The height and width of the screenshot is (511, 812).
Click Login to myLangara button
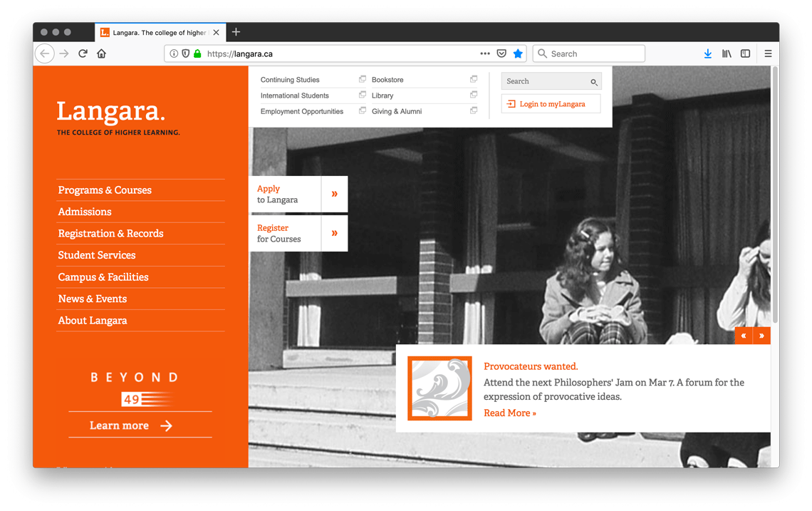(x=551, y=103)
